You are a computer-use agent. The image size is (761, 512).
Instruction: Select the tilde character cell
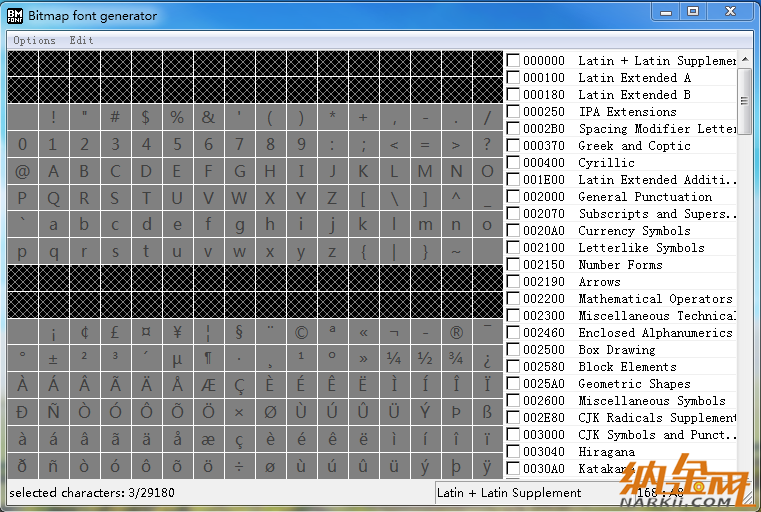456,252
